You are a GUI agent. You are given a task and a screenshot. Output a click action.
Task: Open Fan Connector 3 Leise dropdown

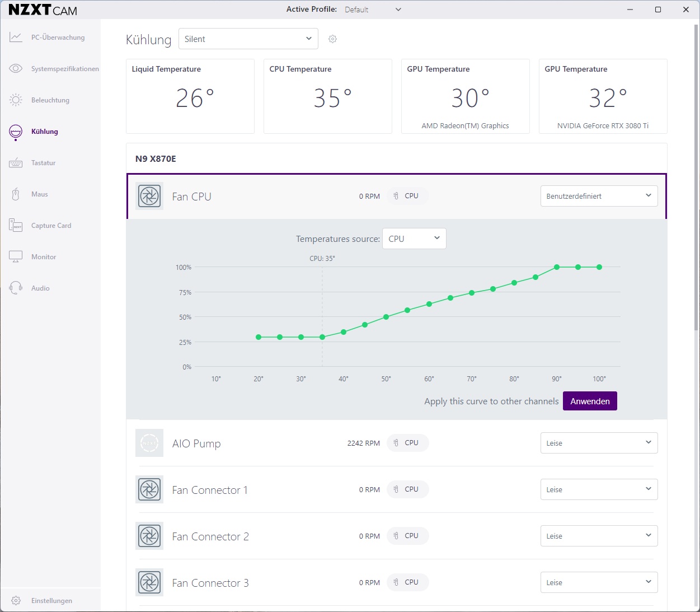click(x=599, y=582)
